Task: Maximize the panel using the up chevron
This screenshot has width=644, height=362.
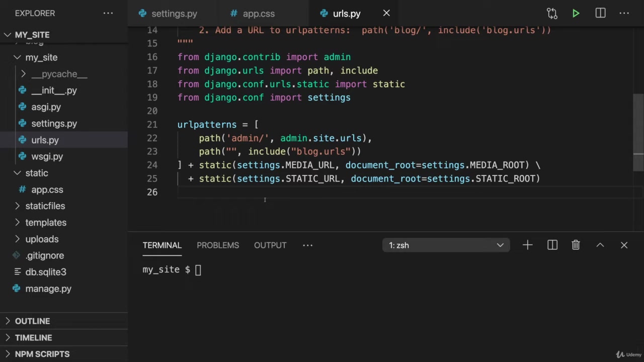Action: pos(600,245)
